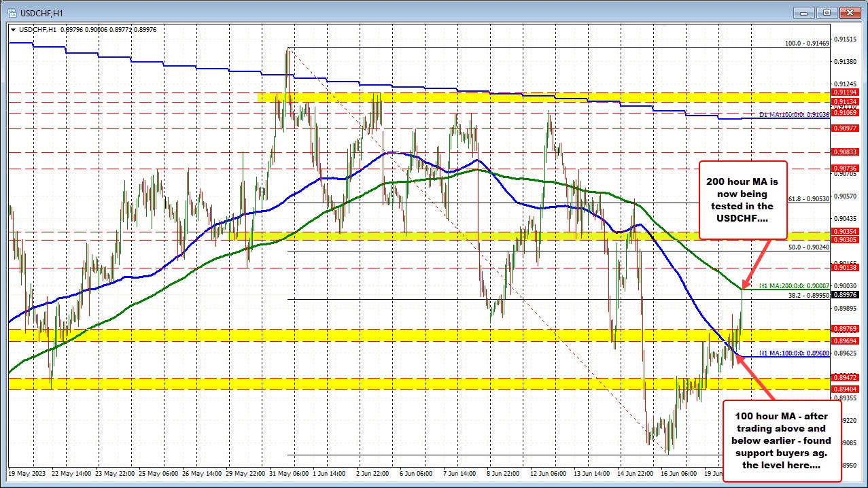Select the 0.90354 red price level tag
The image size is (868, 488).
(x=845, y=232)
